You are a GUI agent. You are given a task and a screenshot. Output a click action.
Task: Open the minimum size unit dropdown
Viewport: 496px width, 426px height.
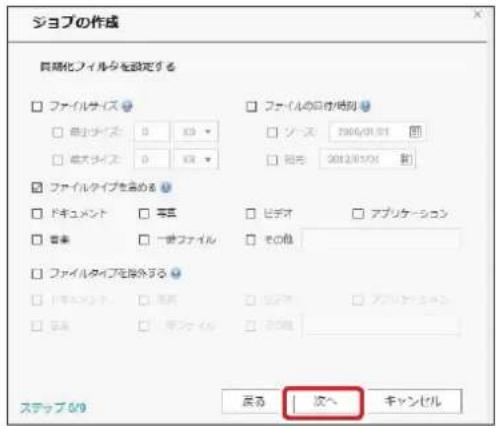196,132
